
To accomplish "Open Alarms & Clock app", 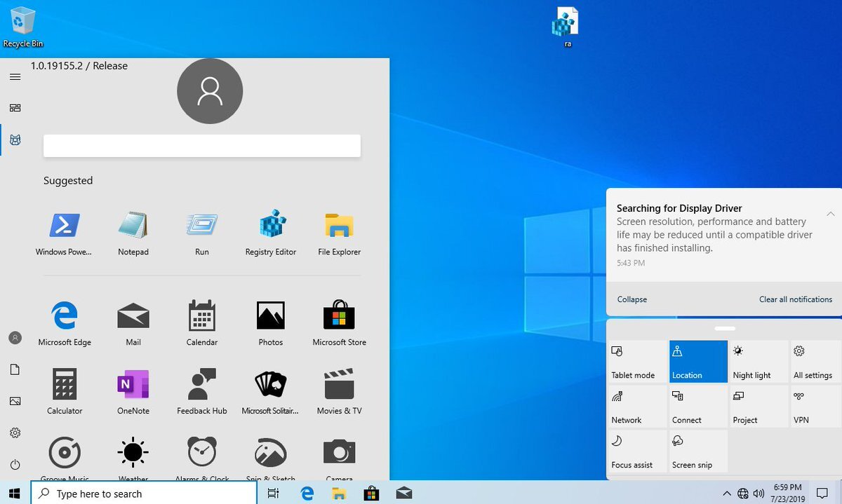I will click(x=201, y=458).
